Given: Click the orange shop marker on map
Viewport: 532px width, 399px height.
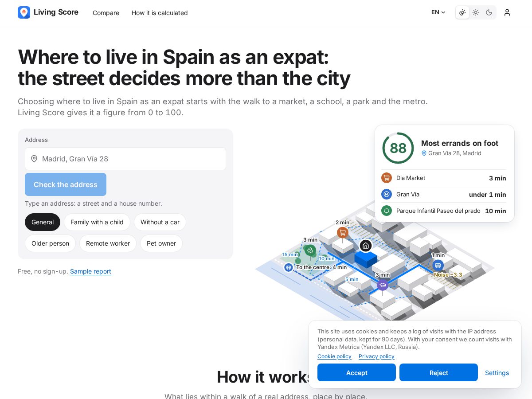Looking at the screenshot, I should point(342,232).
